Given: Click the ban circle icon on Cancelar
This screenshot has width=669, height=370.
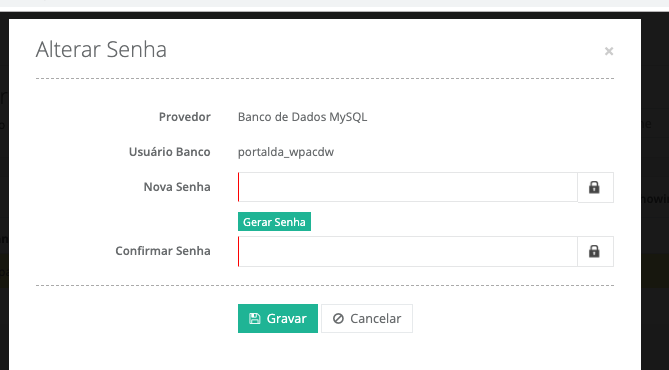Looking at the screenshot, I should pos(338,318).
